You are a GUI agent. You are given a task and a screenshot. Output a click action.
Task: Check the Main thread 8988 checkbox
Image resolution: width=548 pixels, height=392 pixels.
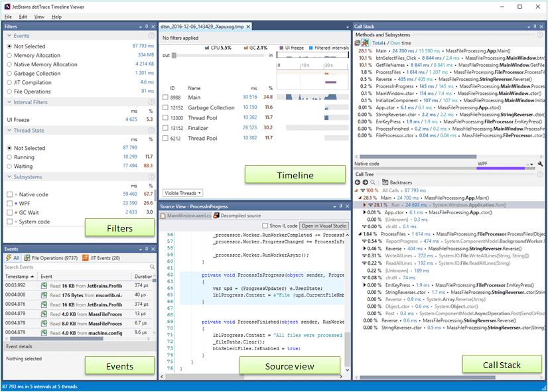(x=165, y=98)
